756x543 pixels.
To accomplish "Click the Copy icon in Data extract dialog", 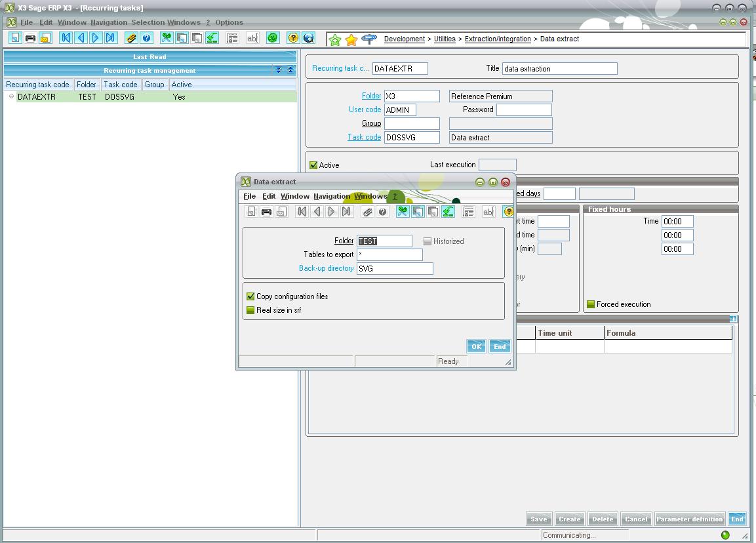I will (x=418, y=212).
